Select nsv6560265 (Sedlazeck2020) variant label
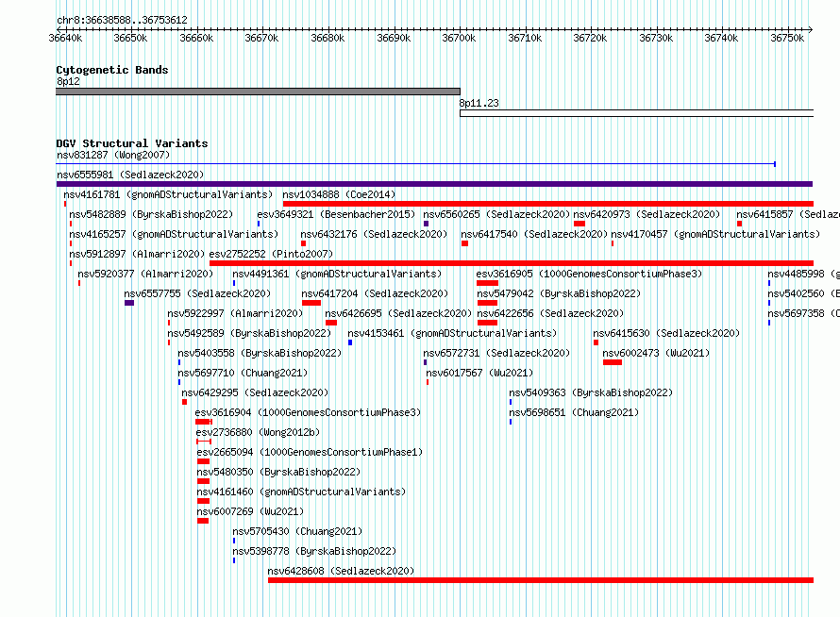 click(x=496, y=214)
